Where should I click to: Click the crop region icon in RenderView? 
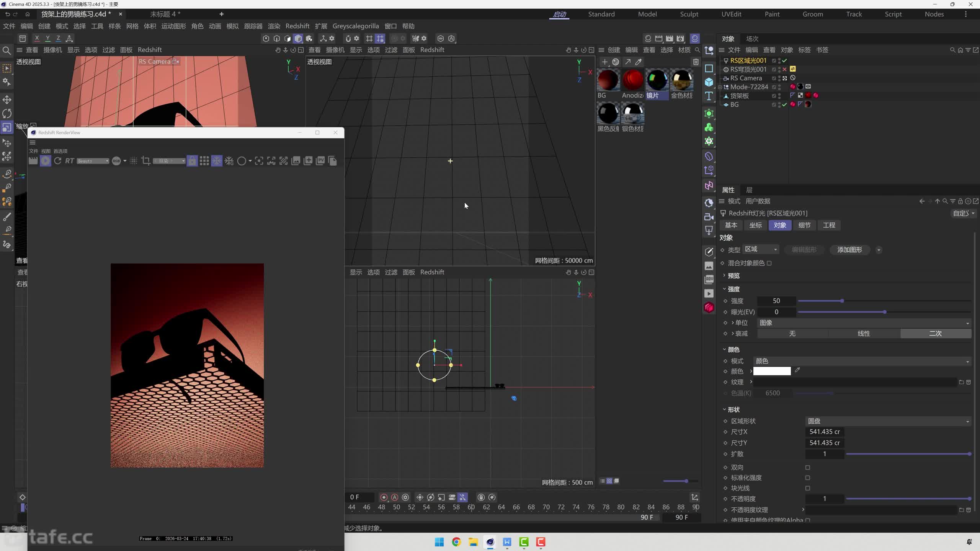pyautogui.click(x=145, y=161)
